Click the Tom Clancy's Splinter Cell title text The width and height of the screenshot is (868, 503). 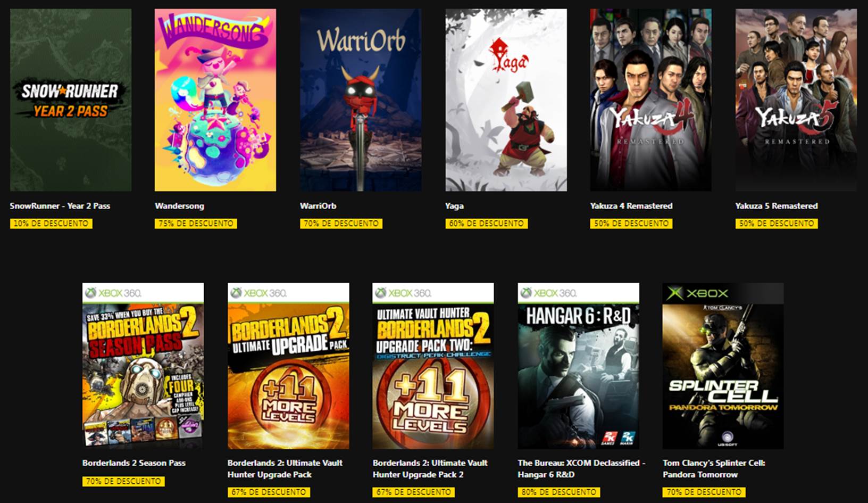click(x=714, y=469)
